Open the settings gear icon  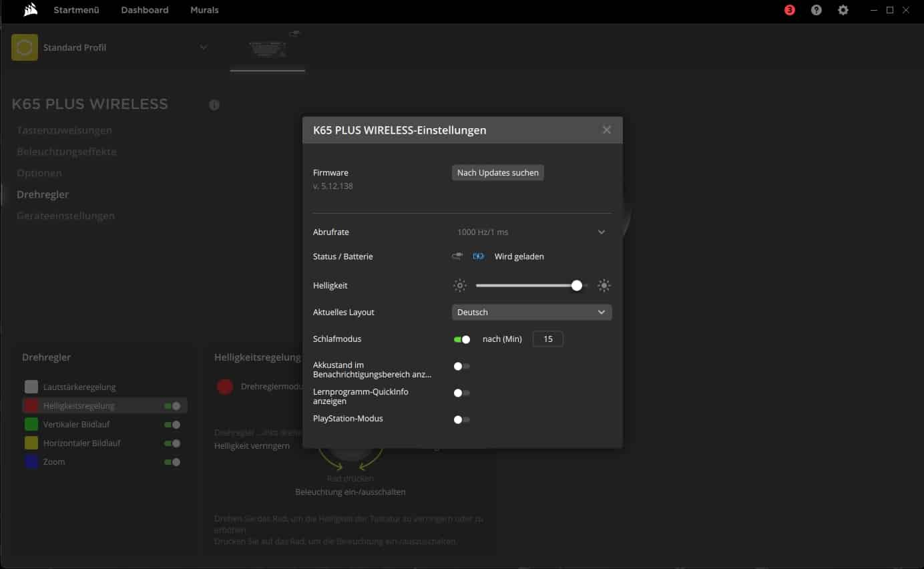[x=843, y=10]
